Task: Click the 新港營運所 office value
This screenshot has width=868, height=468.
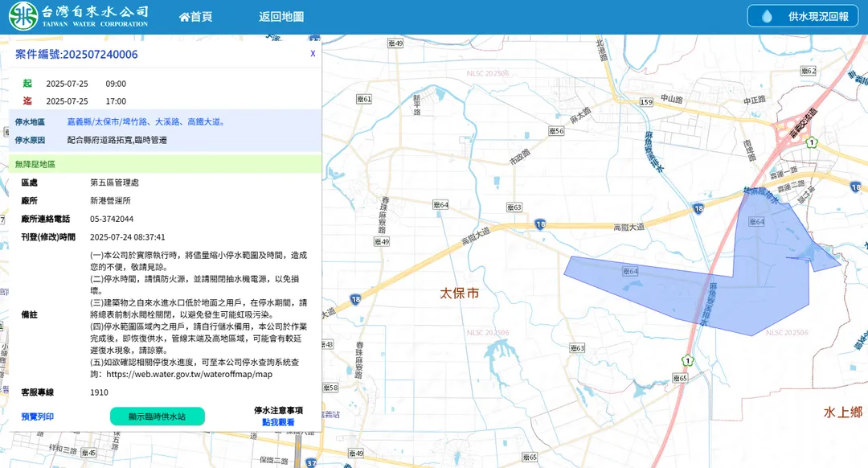Action: click(x=110, y=200)
